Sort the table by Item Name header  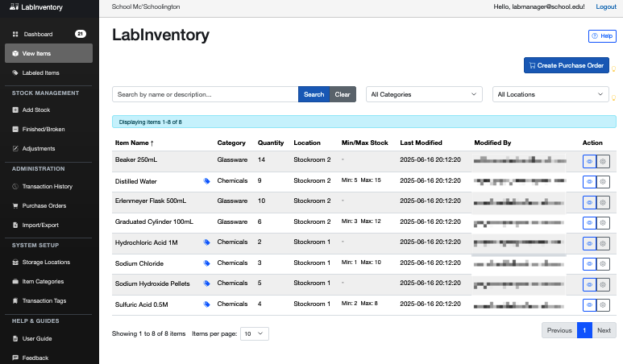point(134,143)
